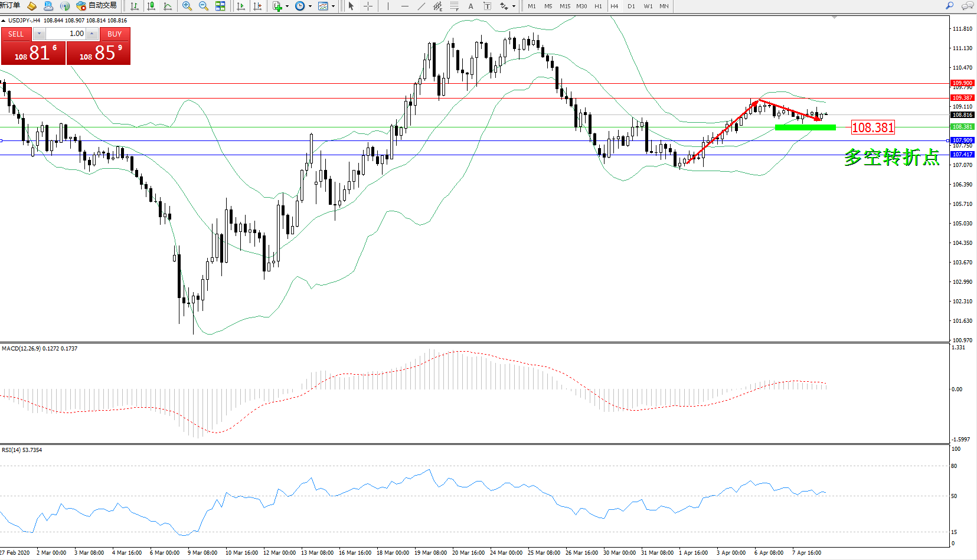Image resolution: width=977 pixels, height=560 pixels.
Task: Toggle the 自动交易 auto trading button
Action: click(97, 6)
